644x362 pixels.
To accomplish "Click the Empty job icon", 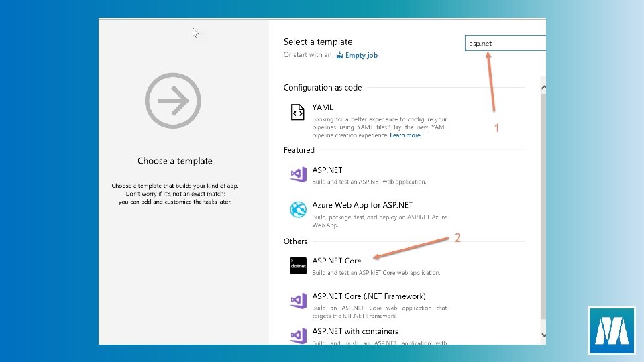I will point(339,55).
